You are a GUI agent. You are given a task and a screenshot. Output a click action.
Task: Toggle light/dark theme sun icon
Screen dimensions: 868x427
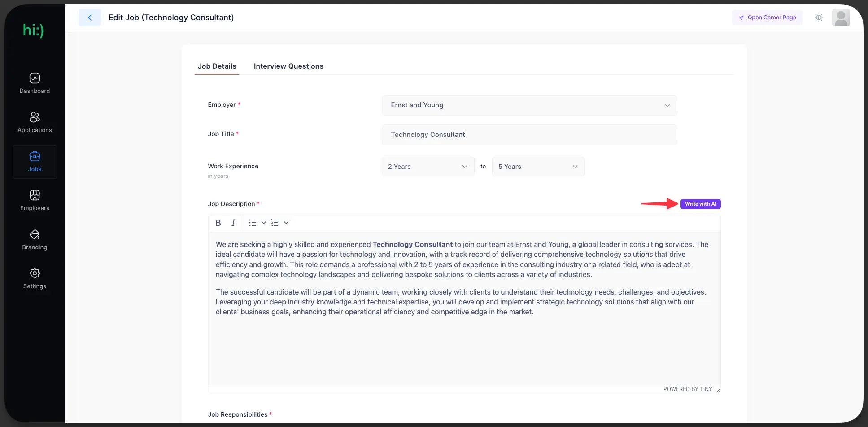(819, 18)
